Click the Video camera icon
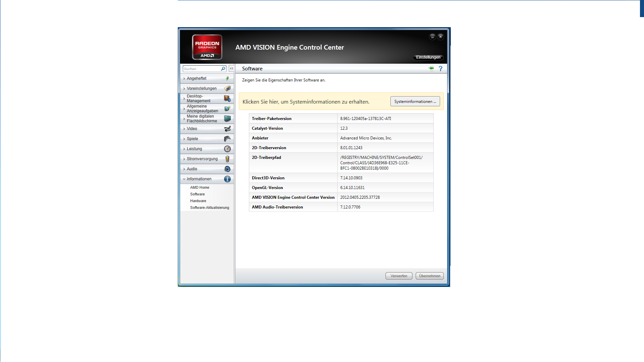Screen dimensions: 644x362 click(x=227, y=129)
